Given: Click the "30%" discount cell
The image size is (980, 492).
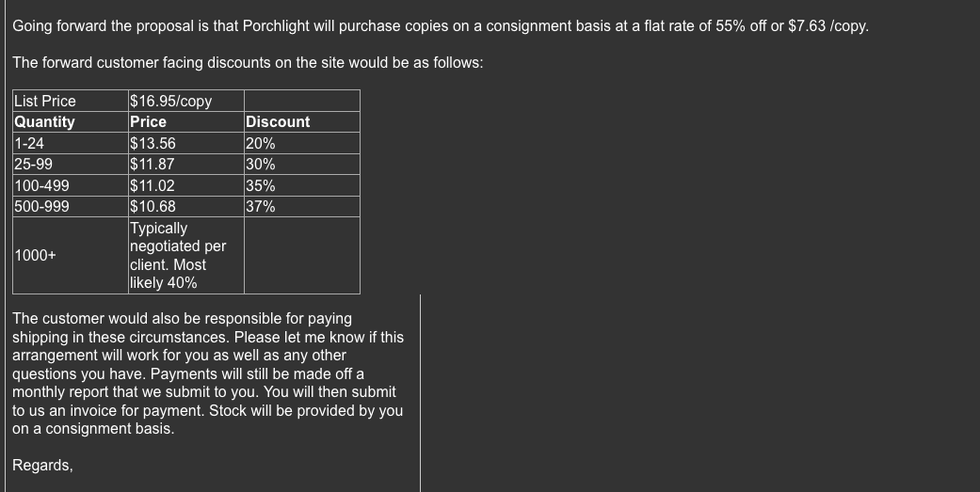Looking at the screenshot, I should coord(261,165).
